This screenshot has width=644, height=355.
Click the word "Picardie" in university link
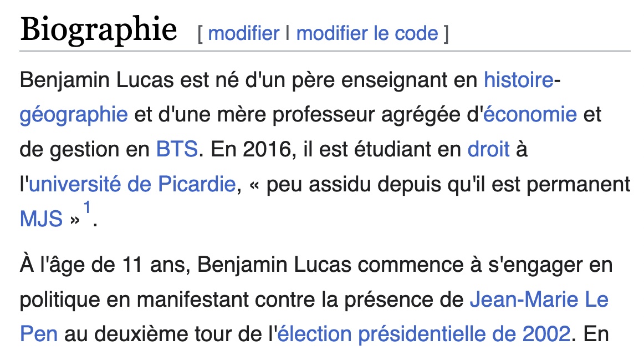click(197, 184)
